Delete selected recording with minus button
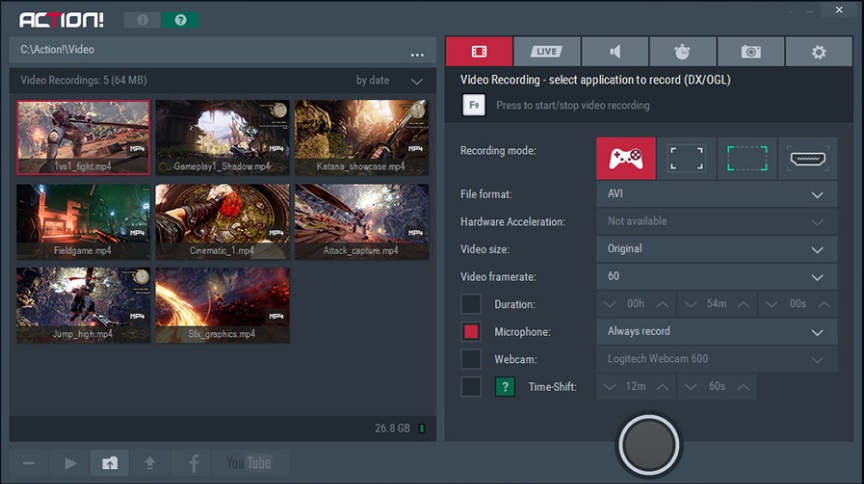 [29, 463]
